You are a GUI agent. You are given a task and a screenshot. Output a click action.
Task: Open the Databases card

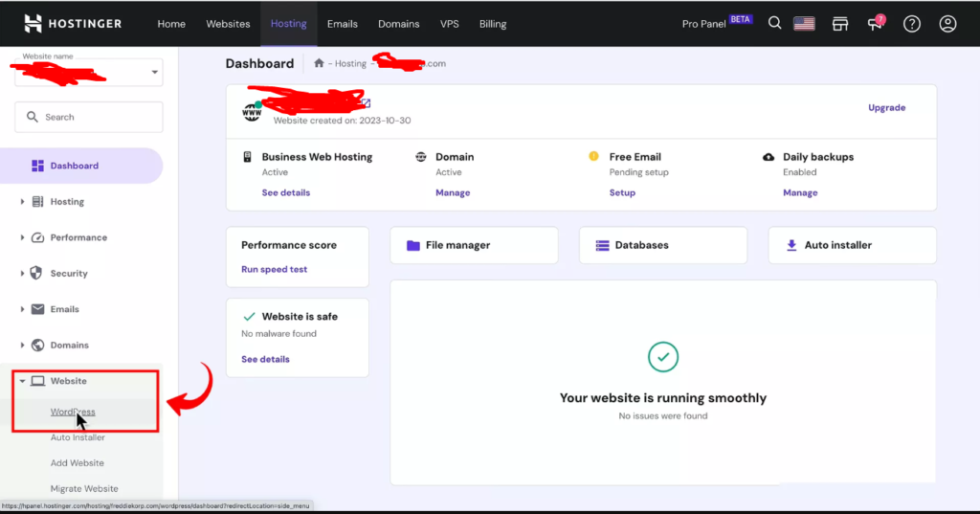(x=663, y=245)
